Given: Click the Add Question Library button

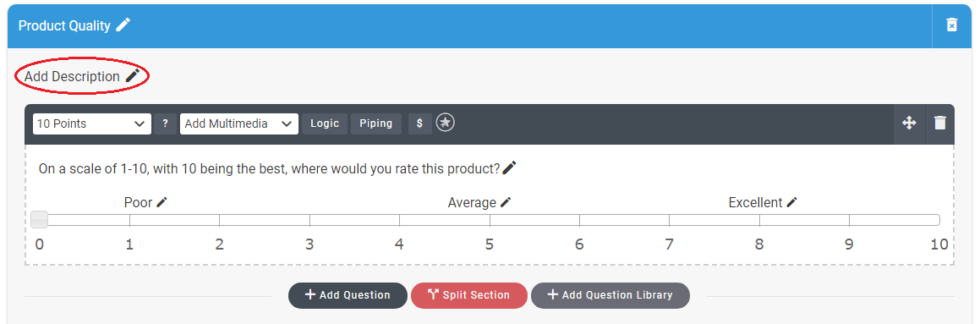Looking at the screenshot, I should (610, 295).
